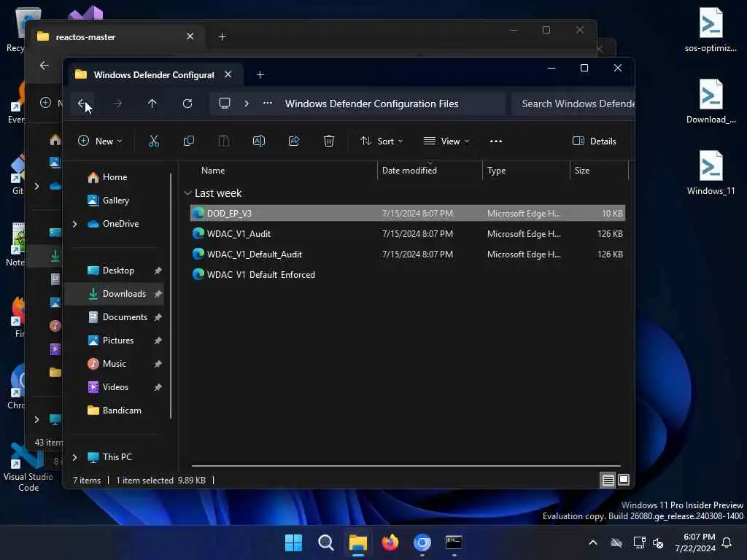
Task: Show hidden system tray icons
Action: pos(593,542)
